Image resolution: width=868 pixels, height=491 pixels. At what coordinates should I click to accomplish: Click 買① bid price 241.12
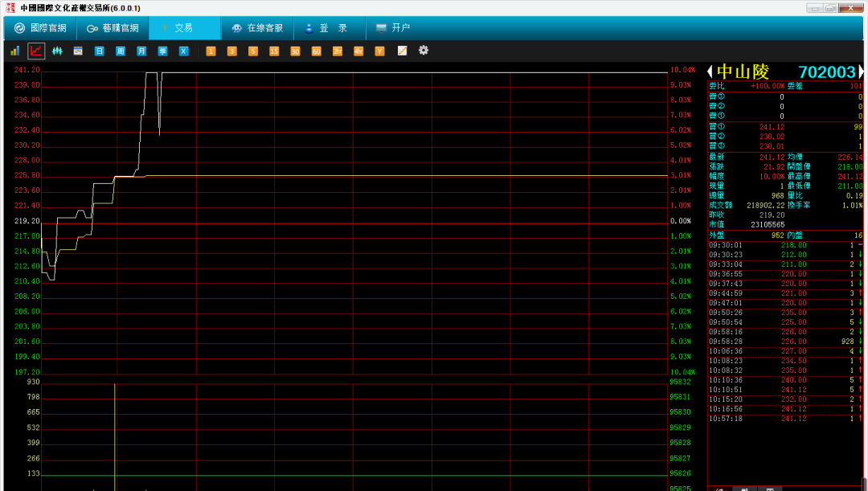(x=772, y=127)
